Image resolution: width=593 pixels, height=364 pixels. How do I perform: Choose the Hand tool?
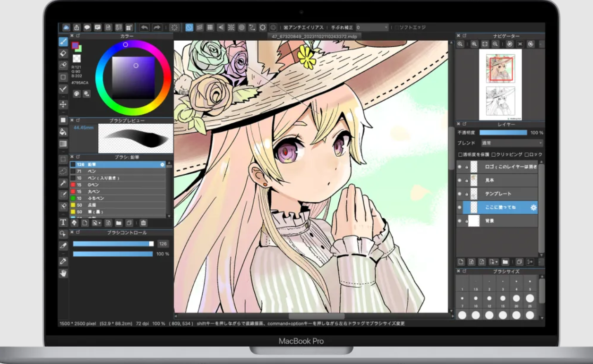coord(63,273)
